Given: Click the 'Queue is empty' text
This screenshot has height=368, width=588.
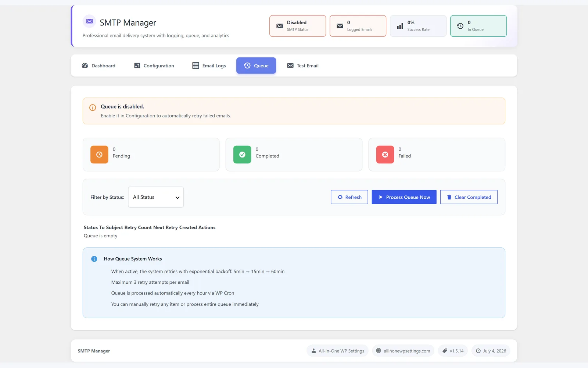Looking at the screenshot, I should [x=101, y=236].
